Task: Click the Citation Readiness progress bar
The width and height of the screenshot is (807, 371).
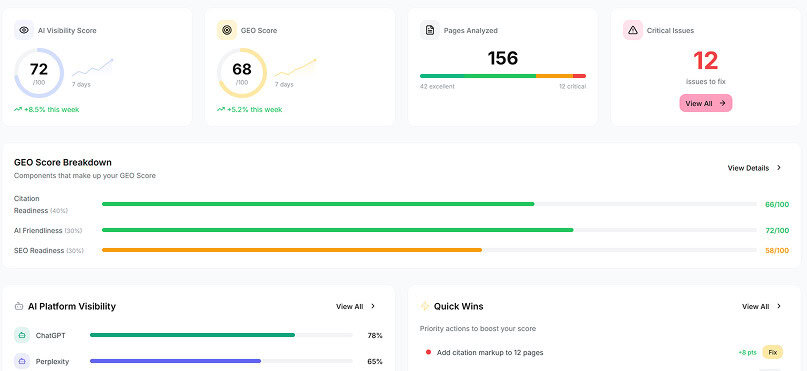Action: click(x=429, y=204)
